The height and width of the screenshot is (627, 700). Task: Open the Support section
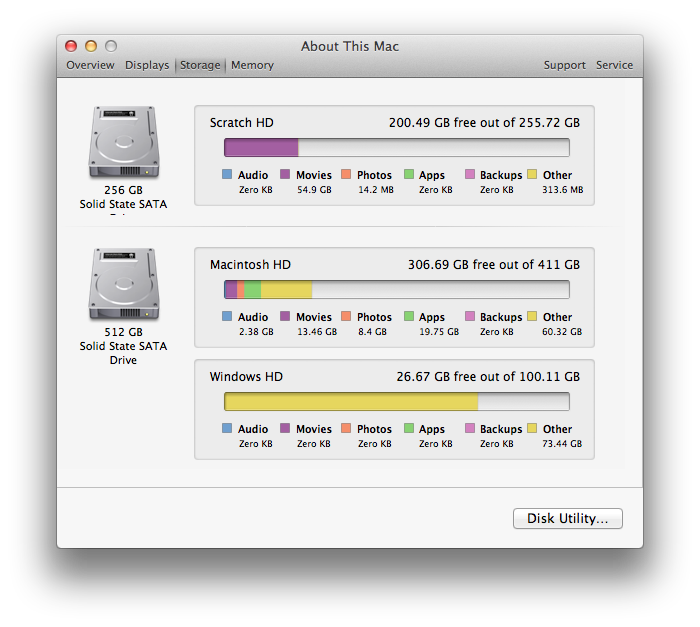(x=564, y=65)
